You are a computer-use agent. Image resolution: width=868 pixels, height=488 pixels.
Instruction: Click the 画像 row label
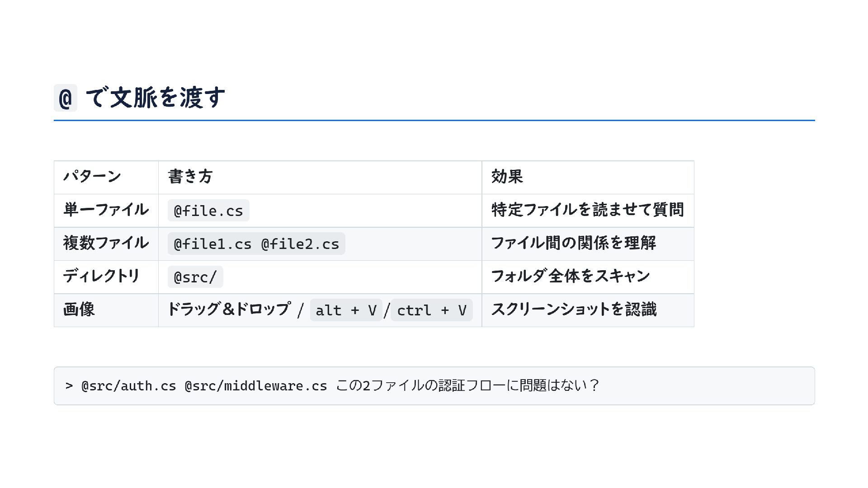click(x=79, y=310)
